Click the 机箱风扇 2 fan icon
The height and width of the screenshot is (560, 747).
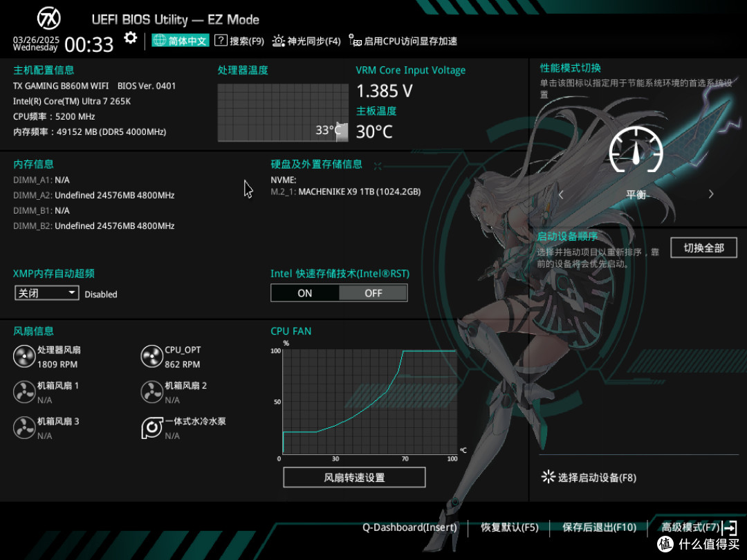point(152,393)
